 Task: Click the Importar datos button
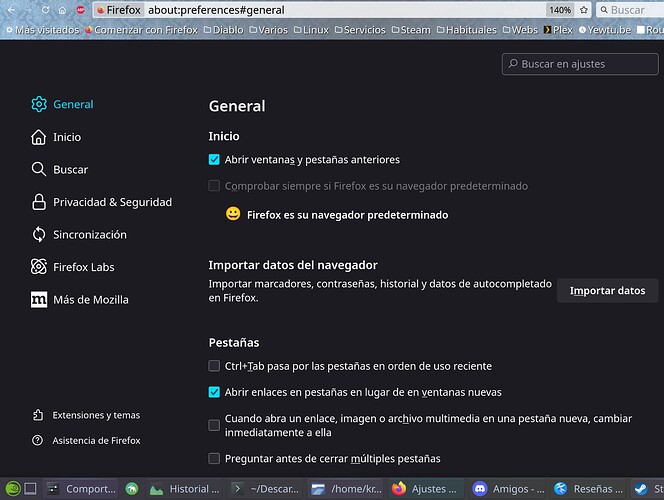point(607,290)
